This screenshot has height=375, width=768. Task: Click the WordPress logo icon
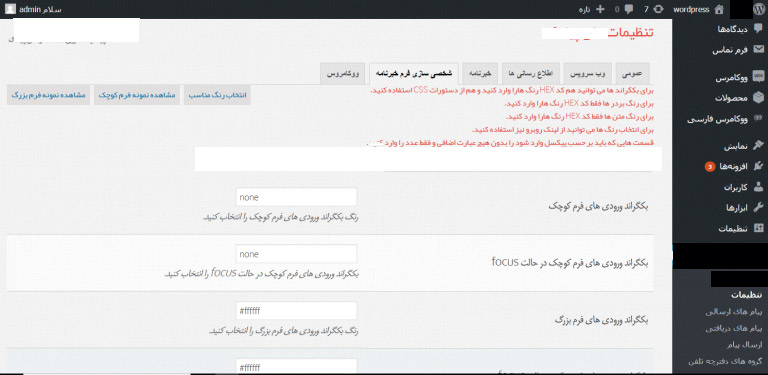point(759,9)
